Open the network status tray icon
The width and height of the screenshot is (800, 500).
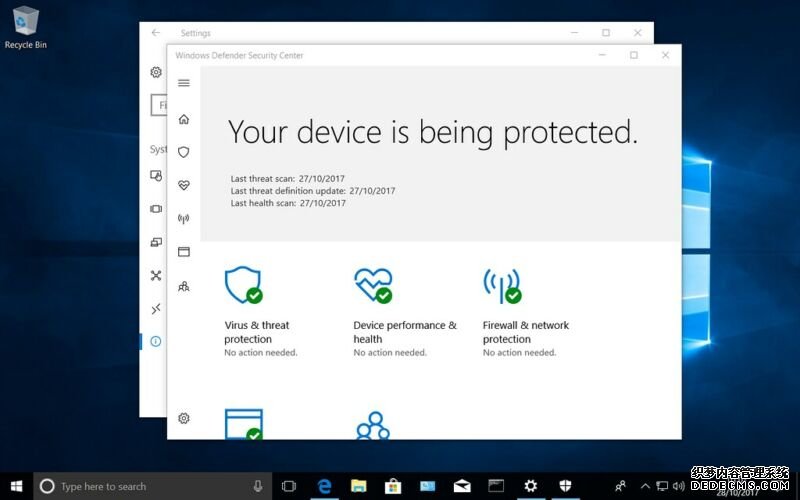[662, 486]
